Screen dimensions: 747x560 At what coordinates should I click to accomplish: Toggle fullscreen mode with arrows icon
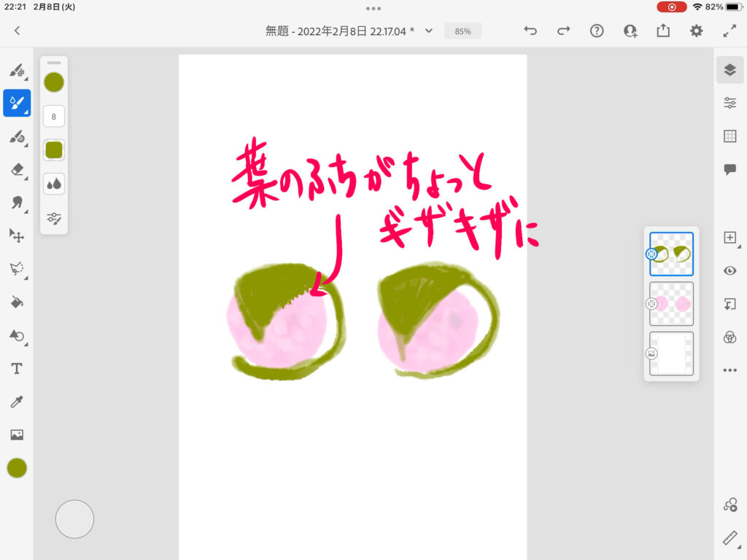coord(729,31)
